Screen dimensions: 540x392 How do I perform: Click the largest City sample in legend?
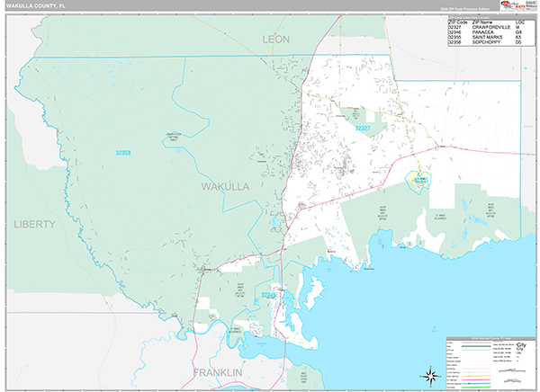tap(521, 345)
